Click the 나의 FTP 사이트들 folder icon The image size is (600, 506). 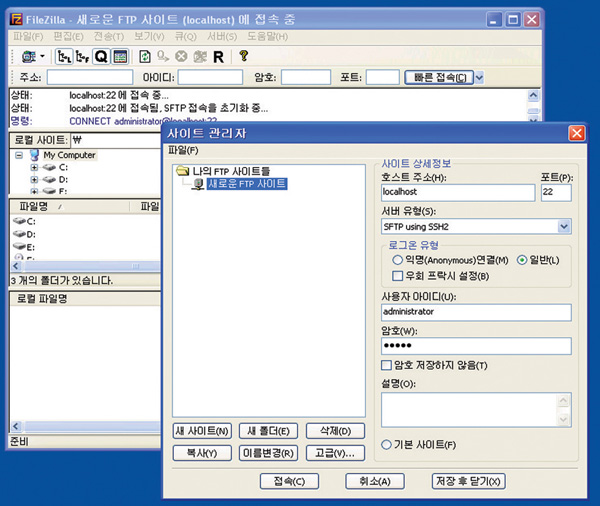tap(183, 171)
